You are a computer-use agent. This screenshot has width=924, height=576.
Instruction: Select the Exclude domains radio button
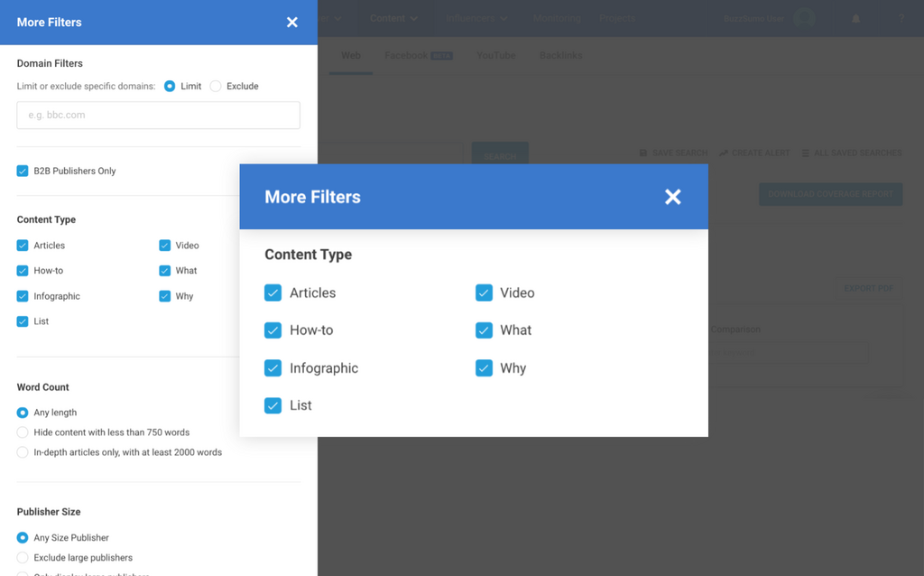pos(216,86)
